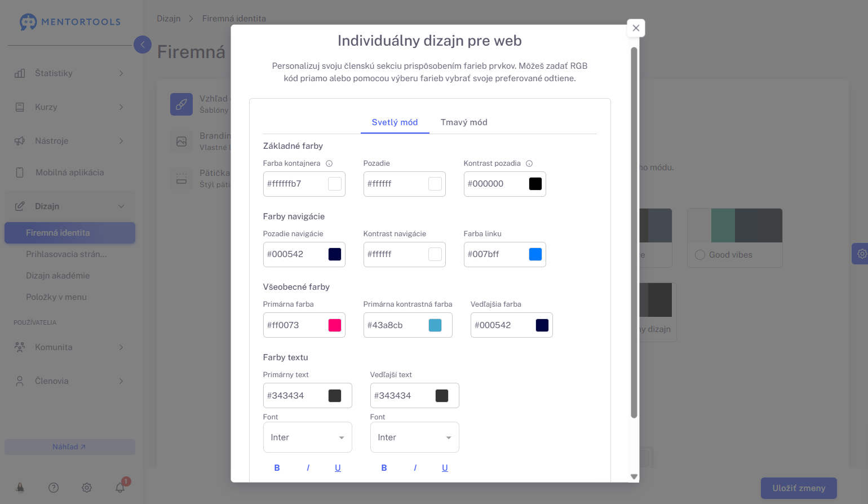
Task: Open the Náhľad preview link
Action: (69, 447)
